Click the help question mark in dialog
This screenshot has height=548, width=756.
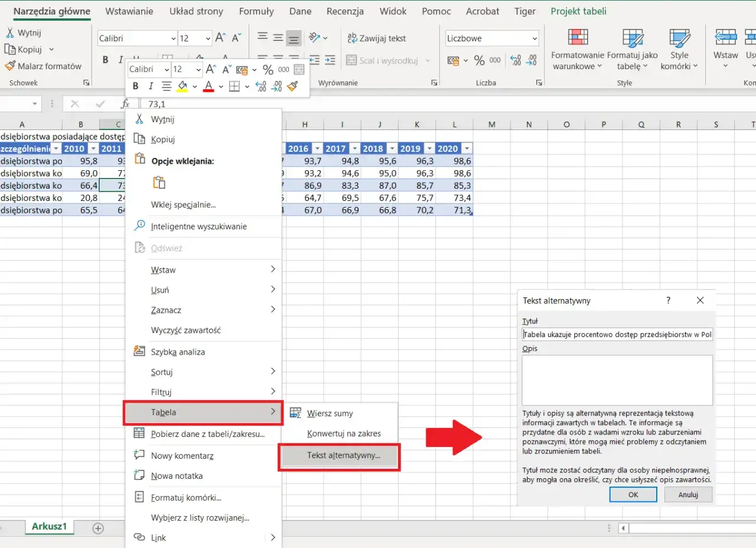pyautogui.click(x=668, y=300)
